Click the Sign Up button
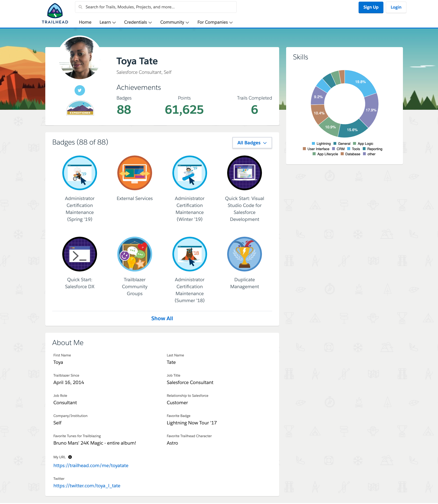 [371, 7]
